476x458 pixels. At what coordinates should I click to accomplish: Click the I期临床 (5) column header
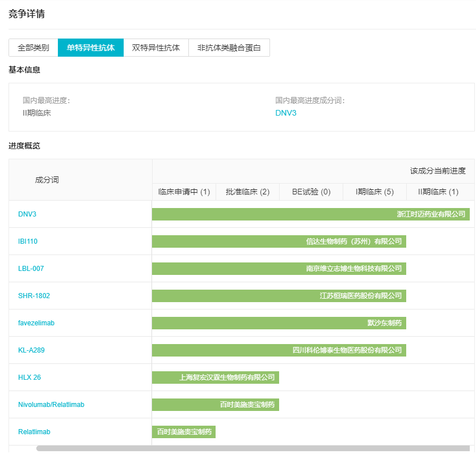pyautogui.click(x=374, y=192)
